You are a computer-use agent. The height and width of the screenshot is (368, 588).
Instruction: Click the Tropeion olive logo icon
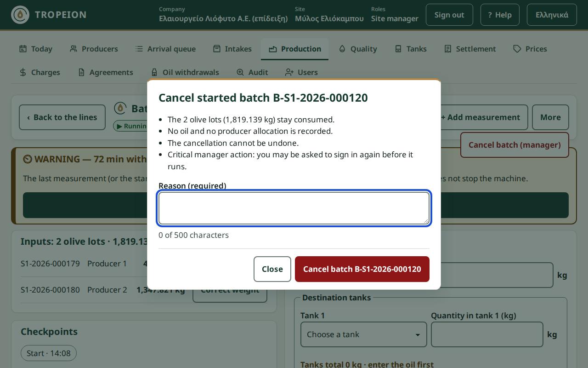pos(20,15)
